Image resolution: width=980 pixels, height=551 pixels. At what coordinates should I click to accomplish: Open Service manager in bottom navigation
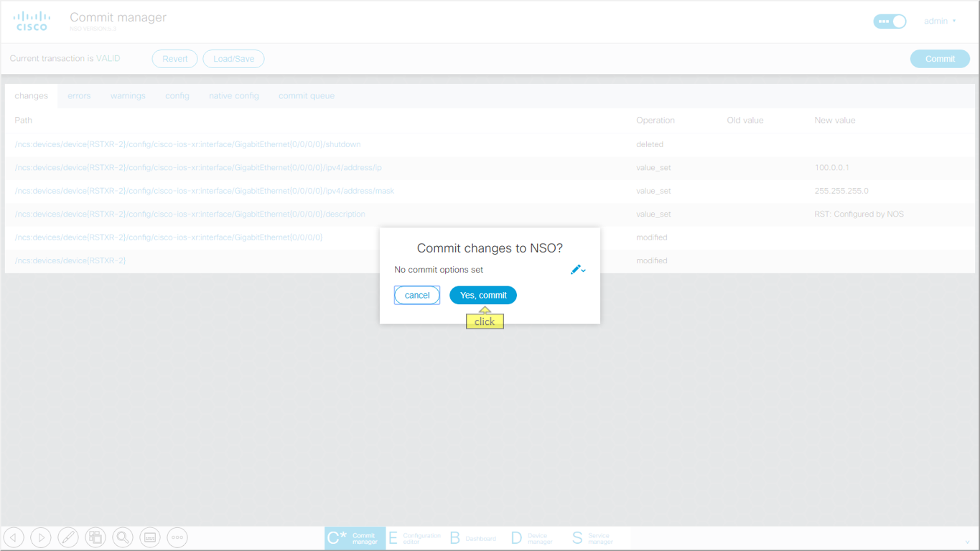[x=594, y=538]
